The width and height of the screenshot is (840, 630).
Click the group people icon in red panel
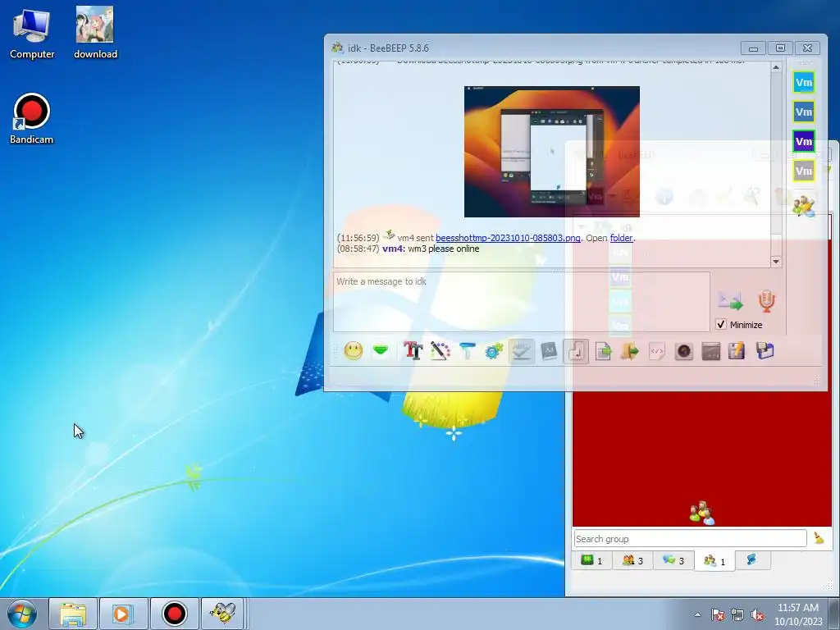[702, 513]
